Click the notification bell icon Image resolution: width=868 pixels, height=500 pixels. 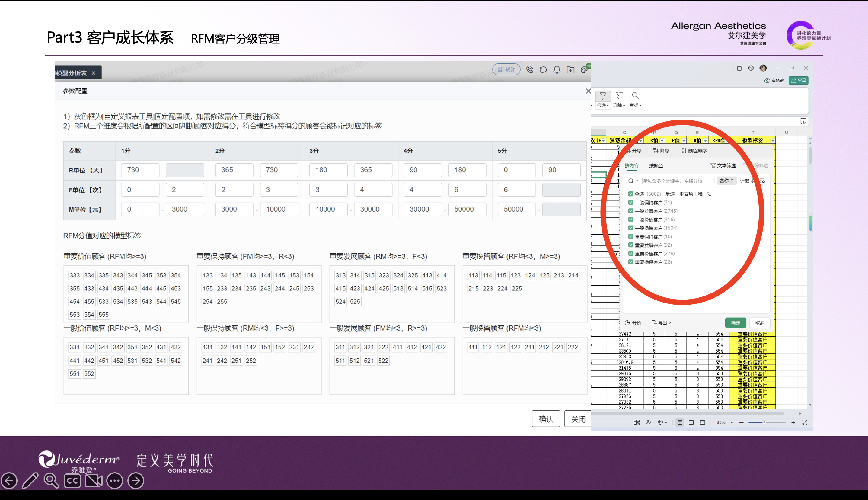pyautogui.click(x=557, y=70)
